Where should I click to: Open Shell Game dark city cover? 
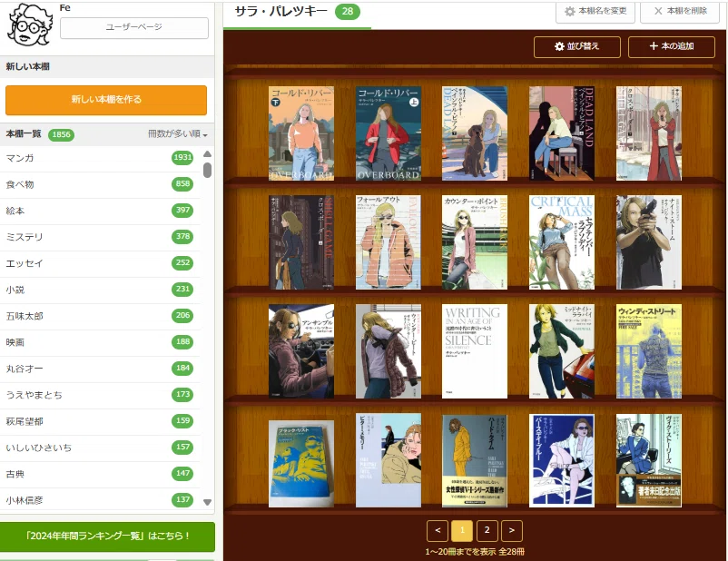coord(301,242)
